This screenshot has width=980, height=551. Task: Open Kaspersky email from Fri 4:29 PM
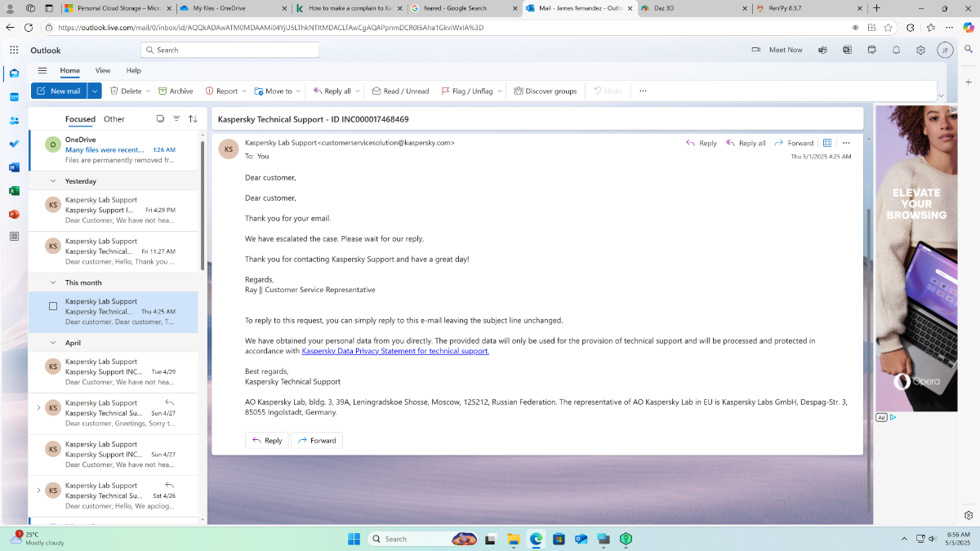coord(114,211)
